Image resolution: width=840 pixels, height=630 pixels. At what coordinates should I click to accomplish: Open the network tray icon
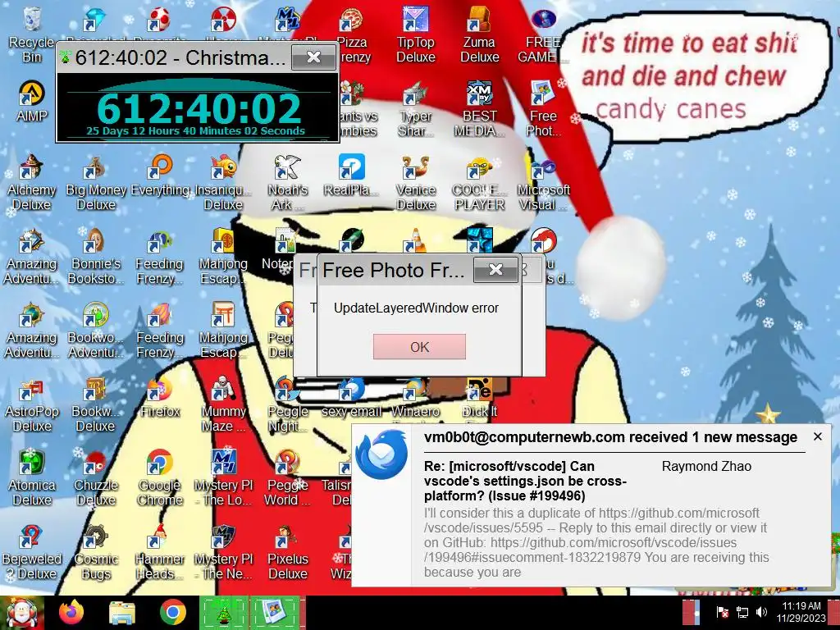tap(742, 612)
